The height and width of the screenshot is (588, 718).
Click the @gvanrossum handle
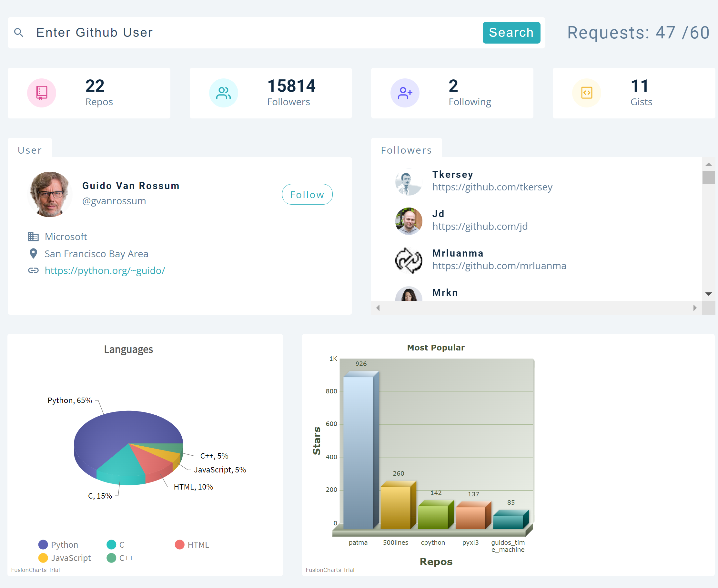pyautogui.click(x=114, y=201)
